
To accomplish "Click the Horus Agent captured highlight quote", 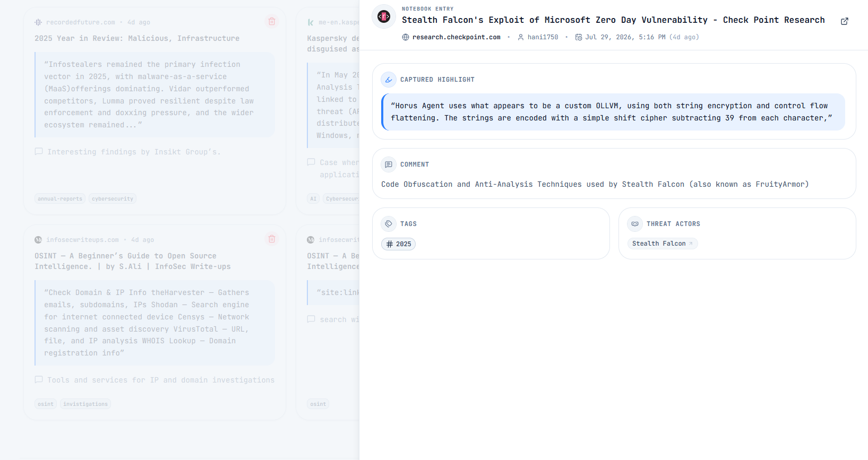I will (x=613, y=112).
